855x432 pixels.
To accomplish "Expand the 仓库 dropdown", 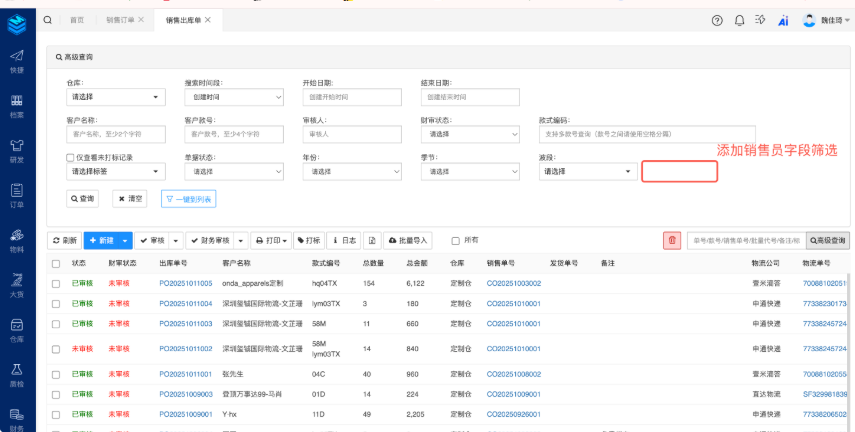I will click(x=115, y=97).
